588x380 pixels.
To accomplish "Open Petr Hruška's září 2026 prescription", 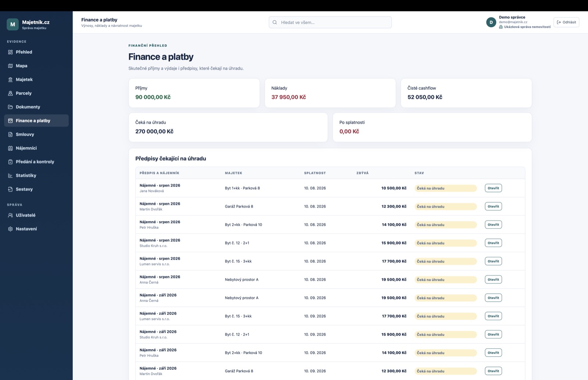I will [x=493, y=353].
